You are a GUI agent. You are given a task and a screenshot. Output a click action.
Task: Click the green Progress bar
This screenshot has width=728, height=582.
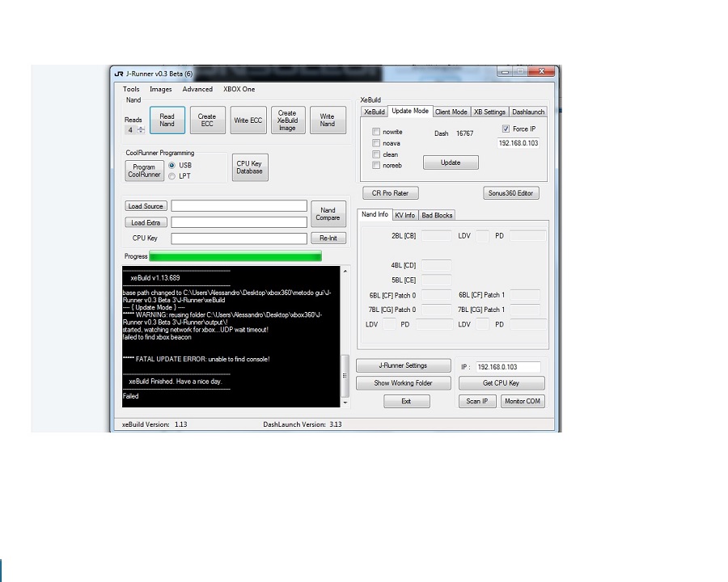pos(235,256)
